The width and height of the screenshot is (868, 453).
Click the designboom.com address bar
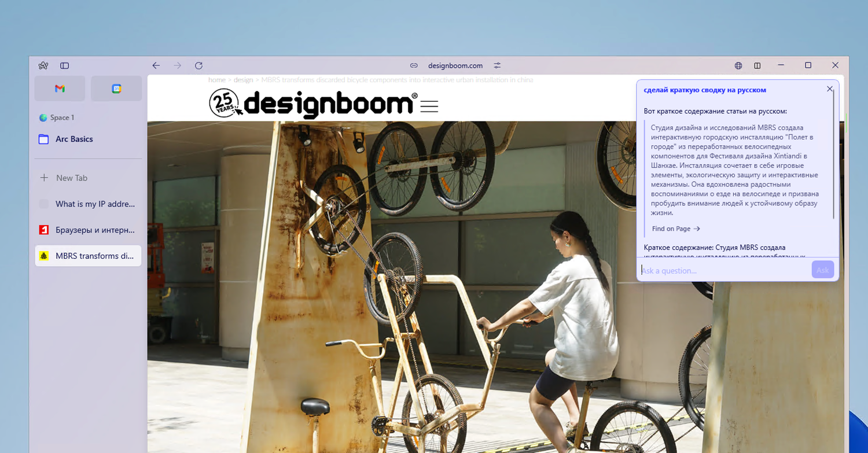(455, 66)
